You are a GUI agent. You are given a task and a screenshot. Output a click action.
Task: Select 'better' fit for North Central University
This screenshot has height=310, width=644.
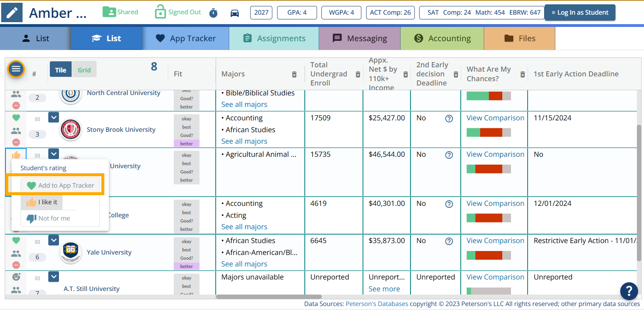pos(186,107)
